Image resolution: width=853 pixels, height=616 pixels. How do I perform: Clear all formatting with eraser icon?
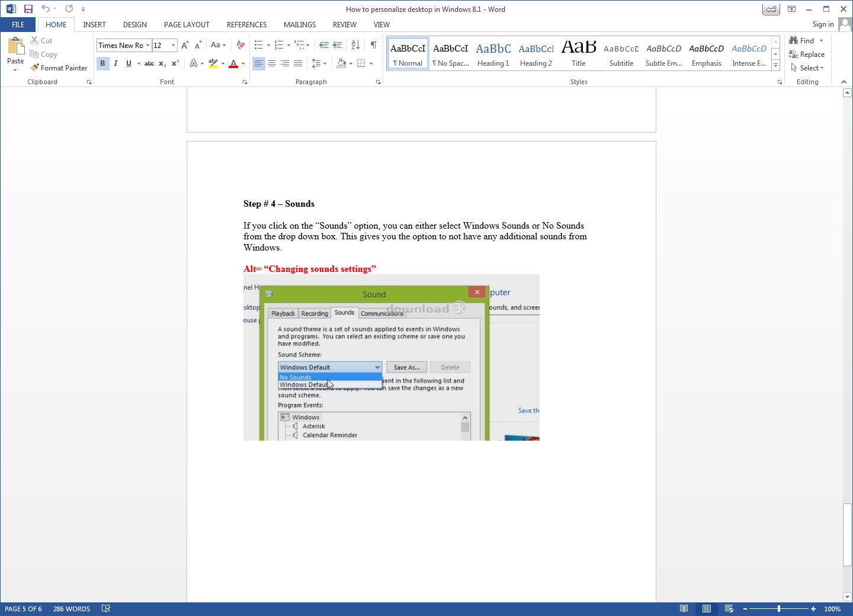click(240, 45)
